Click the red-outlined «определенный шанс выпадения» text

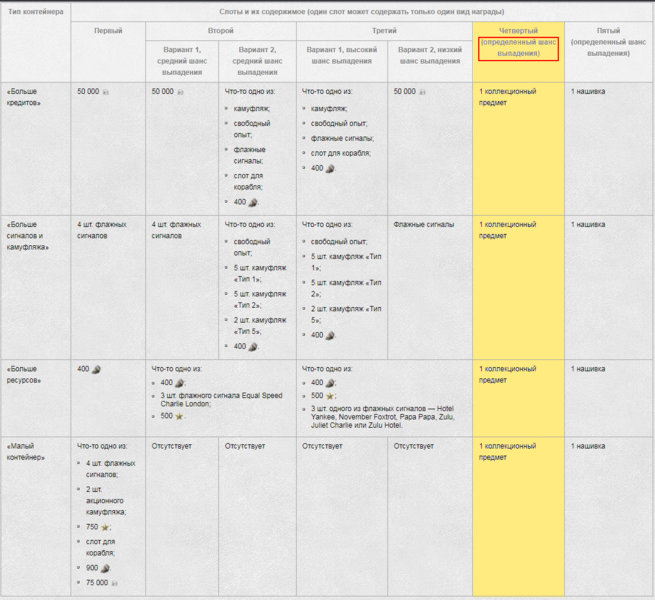coord(518,47)
